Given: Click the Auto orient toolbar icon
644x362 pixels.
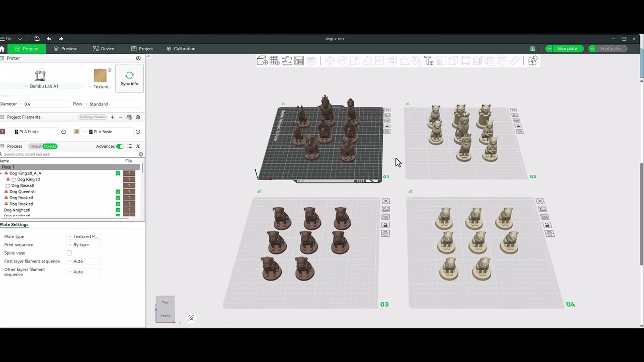Looking at the screenshot, I should click(x=287, y=61).
